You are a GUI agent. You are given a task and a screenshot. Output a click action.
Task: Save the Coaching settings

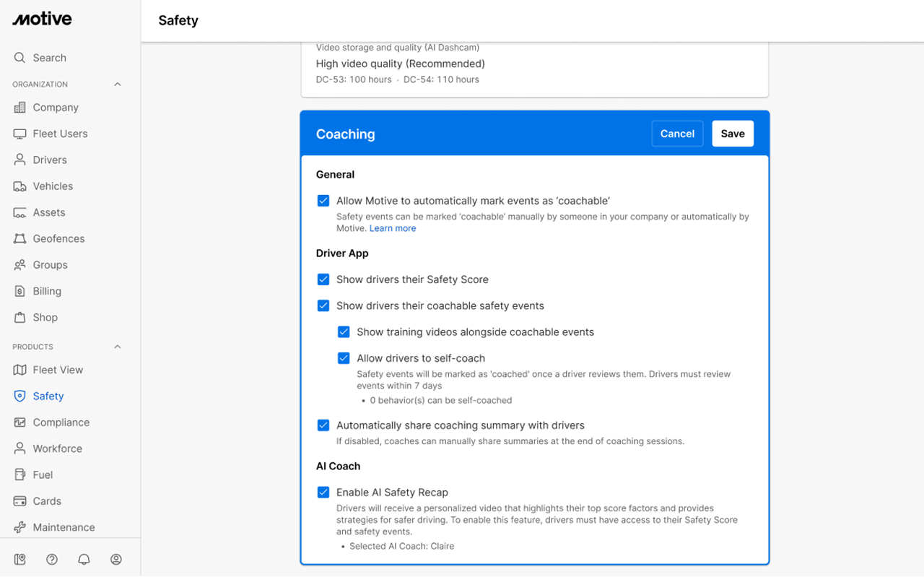(733, 134)
